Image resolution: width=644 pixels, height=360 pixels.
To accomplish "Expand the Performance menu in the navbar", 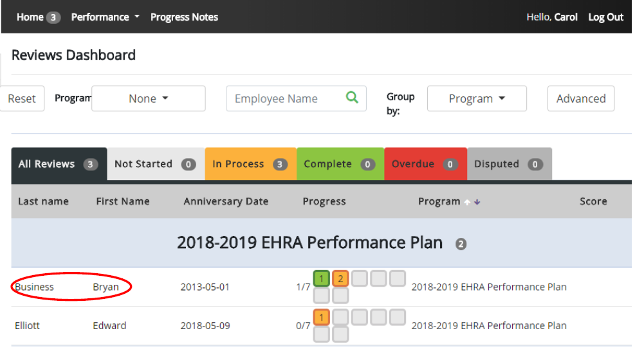I will pos(105,17).
